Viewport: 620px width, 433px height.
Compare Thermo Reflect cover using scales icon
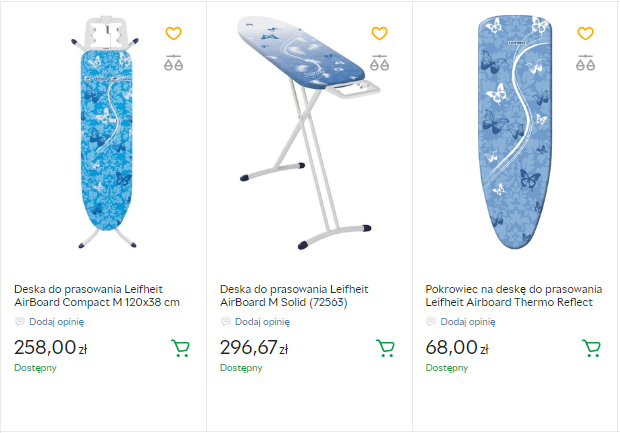[x=585, y=63]
